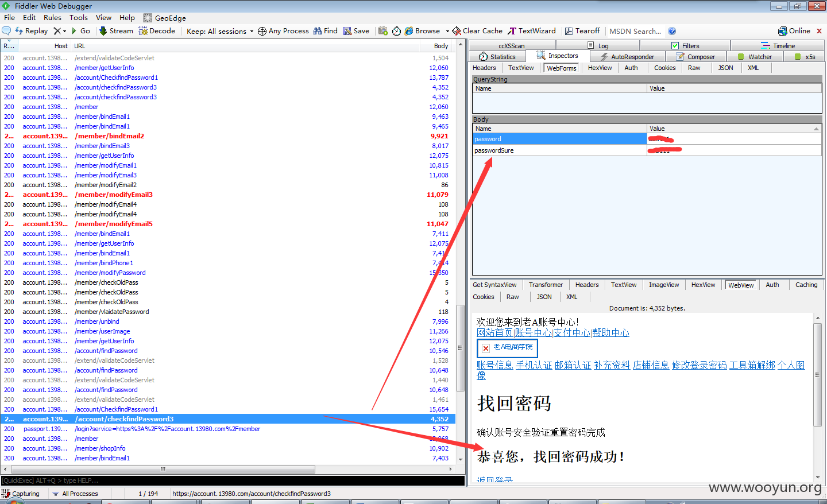Click the Tearoff toolbar icon
This screenshot has height=504, width=827.
click(x=569, y=31)
